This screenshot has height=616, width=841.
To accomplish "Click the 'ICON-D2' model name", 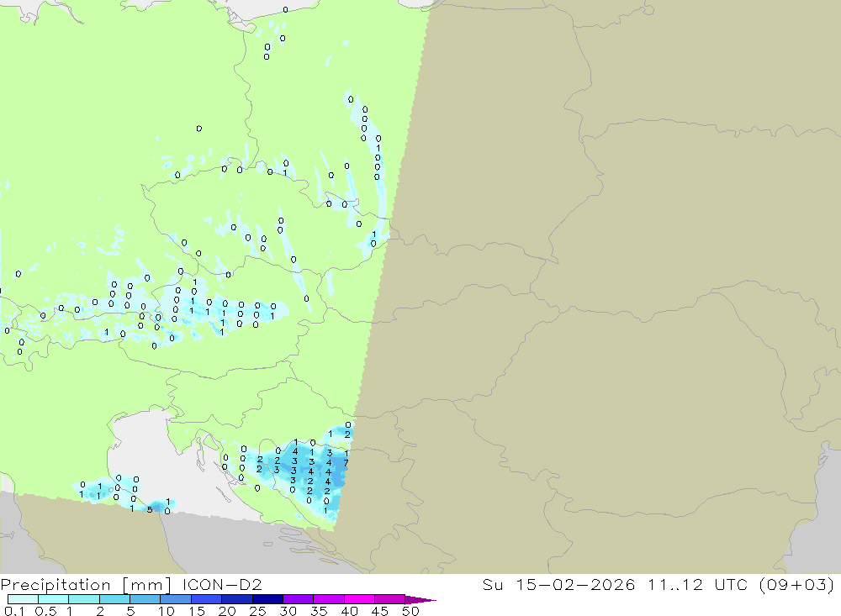I will 221,584.
